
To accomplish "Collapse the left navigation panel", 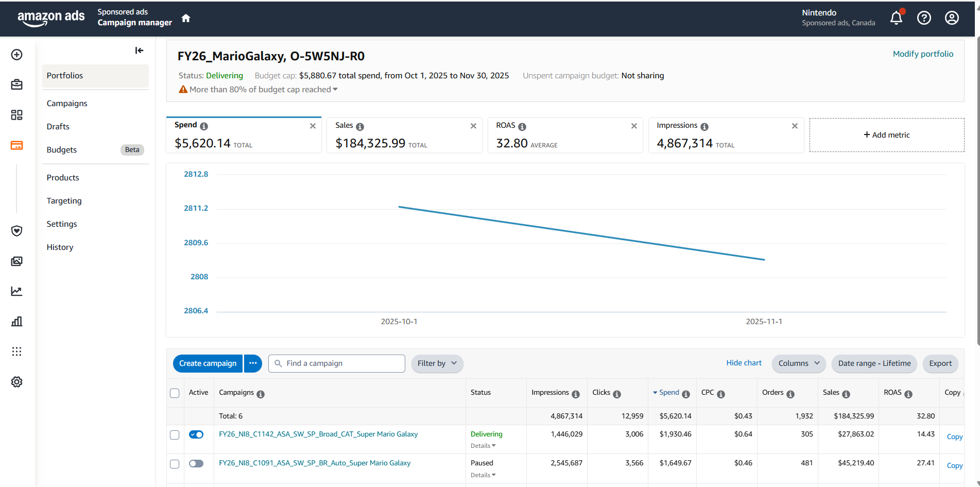I will point(139,51).
